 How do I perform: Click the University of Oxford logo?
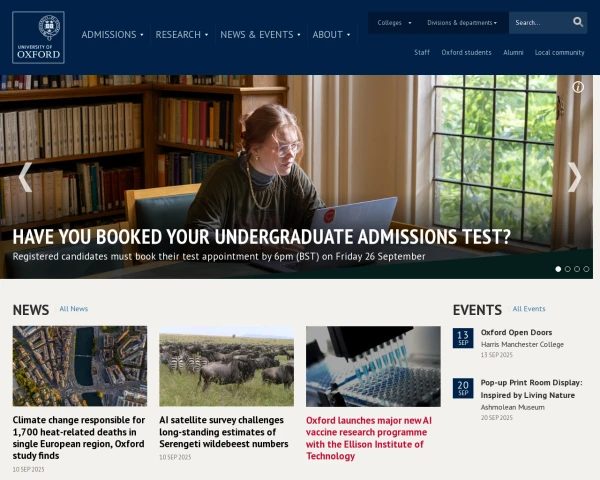(38, 38)
